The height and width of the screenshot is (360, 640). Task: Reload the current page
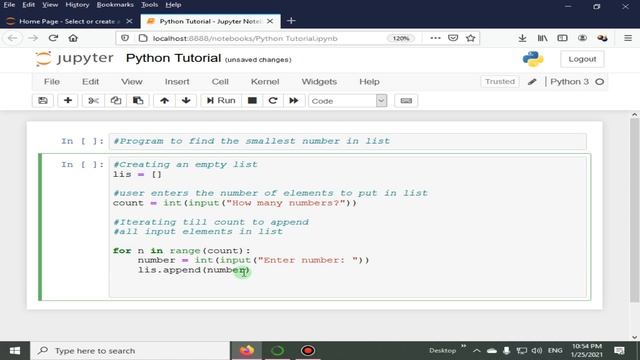pyautogui.click(x=53, y=38)
